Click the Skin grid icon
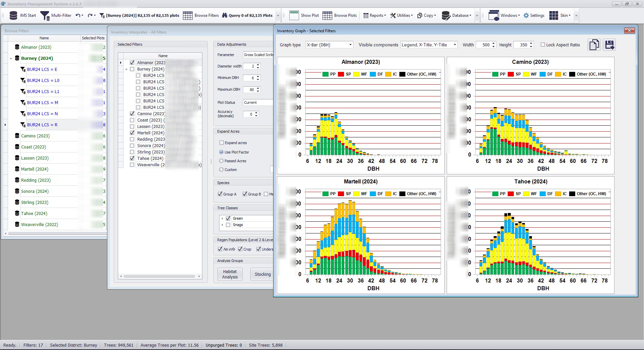 click(x=554, y=15)
